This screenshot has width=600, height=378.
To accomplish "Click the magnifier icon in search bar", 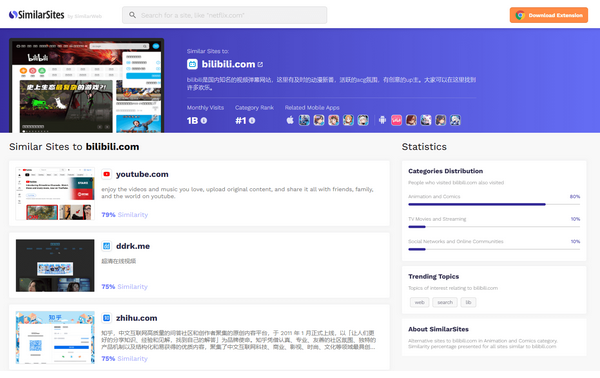I will tap(132, 15).
